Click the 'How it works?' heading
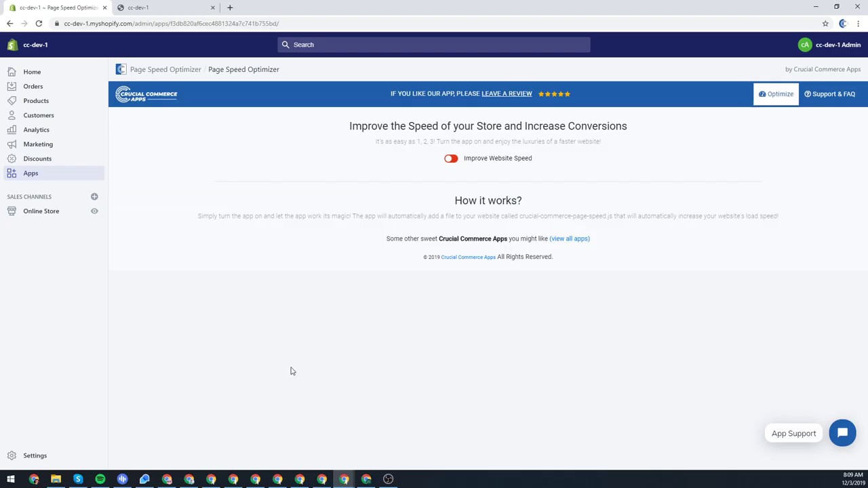Screen dimensions: 868x488 pos(488,201)
